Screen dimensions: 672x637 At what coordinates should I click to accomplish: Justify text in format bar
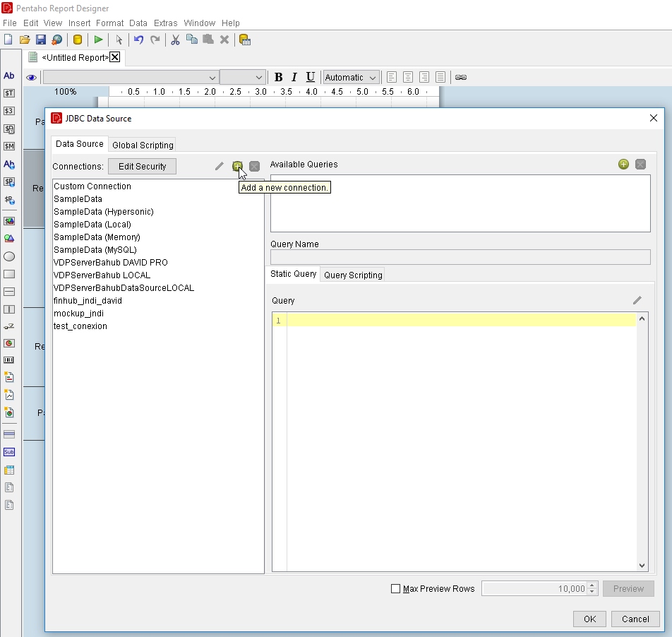click(440, 77)
